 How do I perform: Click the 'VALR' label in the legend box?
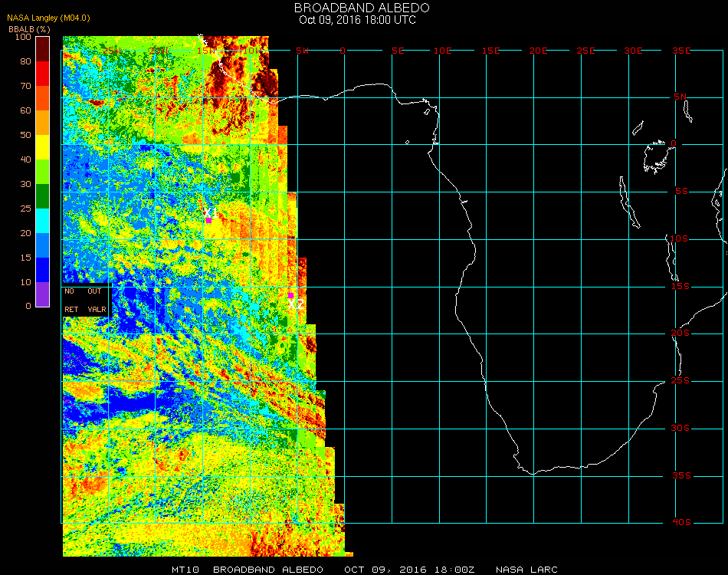(97, 309)
